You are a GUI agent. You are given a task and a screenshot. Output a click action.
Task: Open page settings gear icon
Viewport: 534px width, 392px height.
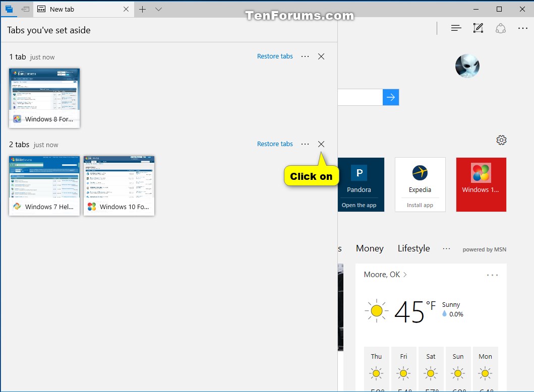[x=501, y=140]
